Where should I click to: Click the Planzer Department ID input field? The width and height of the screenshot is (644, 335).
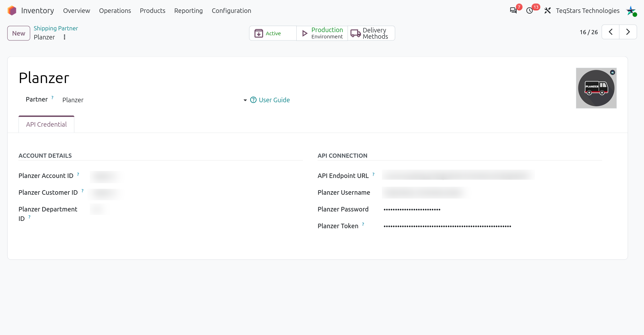(195, 209)
